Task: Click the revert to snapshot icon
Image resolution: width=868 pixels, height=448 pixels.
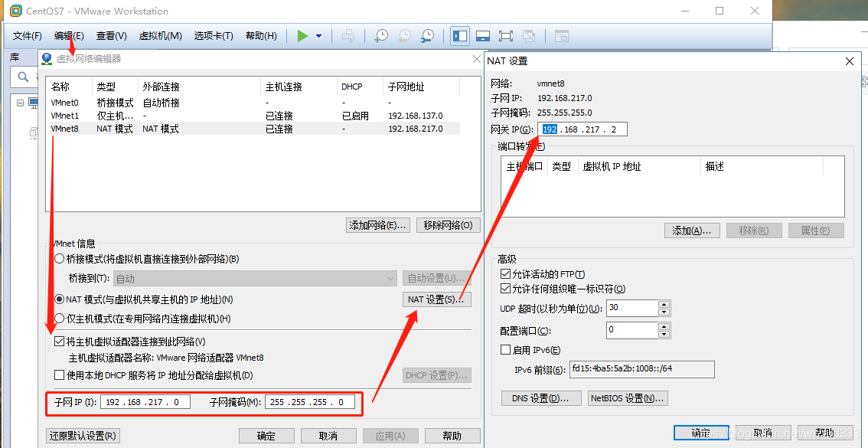Action: (405, 36)
